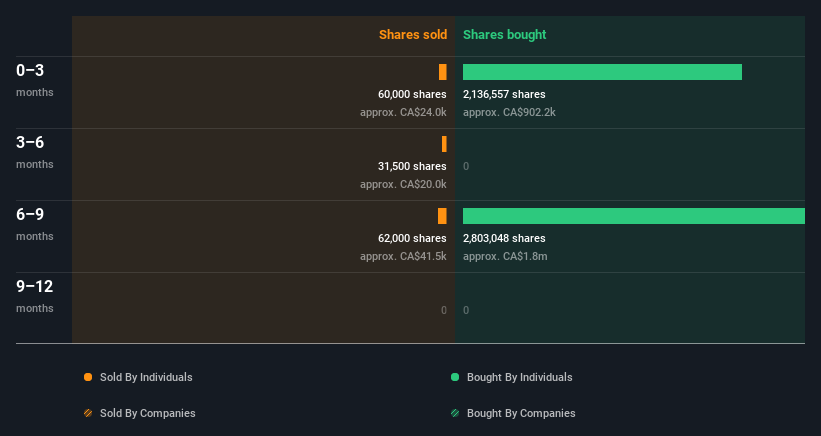Click the striped Sold By Companies legend icon
Screen dimensions: 821x436
coord(88,413)
